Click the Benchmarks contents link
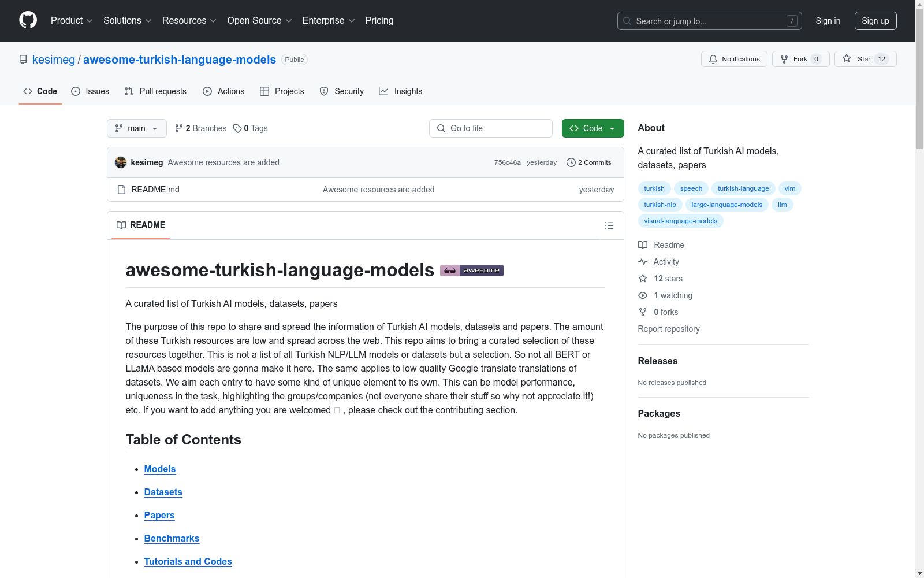924x578 pixels. tap(172, 539)
